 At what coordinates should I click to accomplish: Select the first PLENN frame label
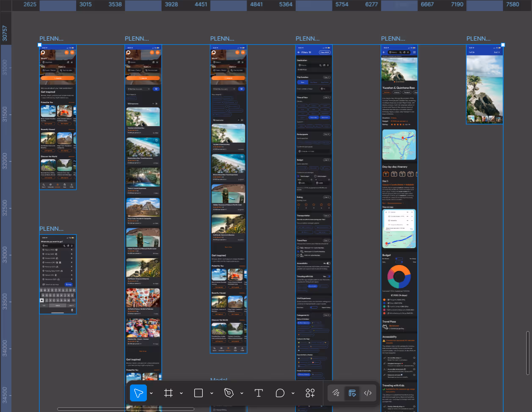52,39
